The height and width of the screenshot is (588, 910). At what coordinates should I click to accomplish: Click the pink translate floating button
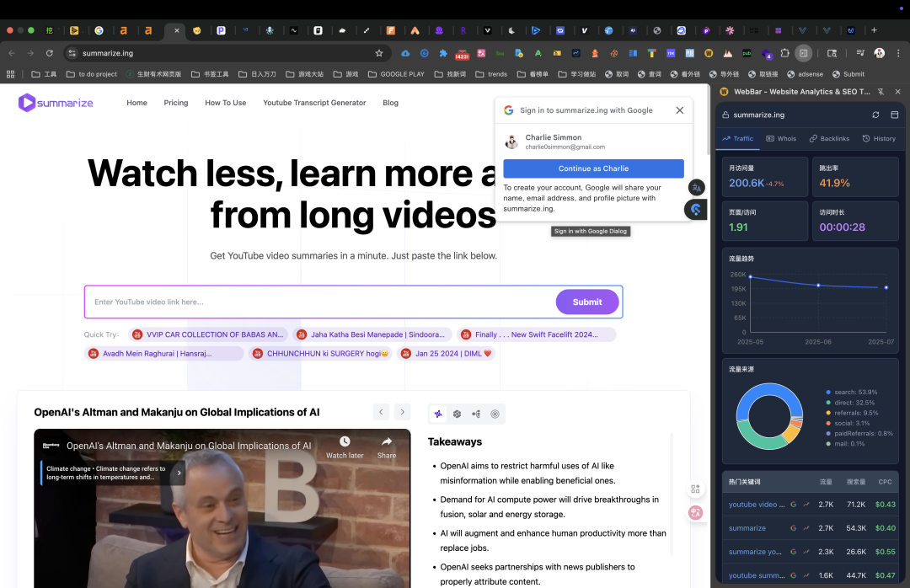tap(695, 512)
